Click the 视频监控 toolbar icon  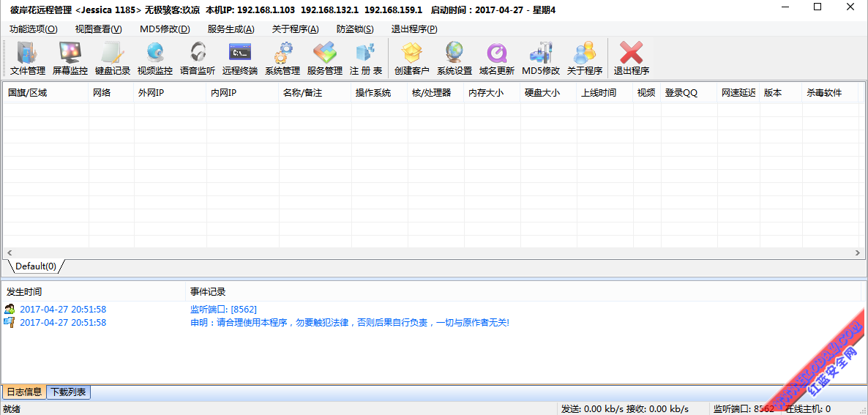[x=155, y=58]
